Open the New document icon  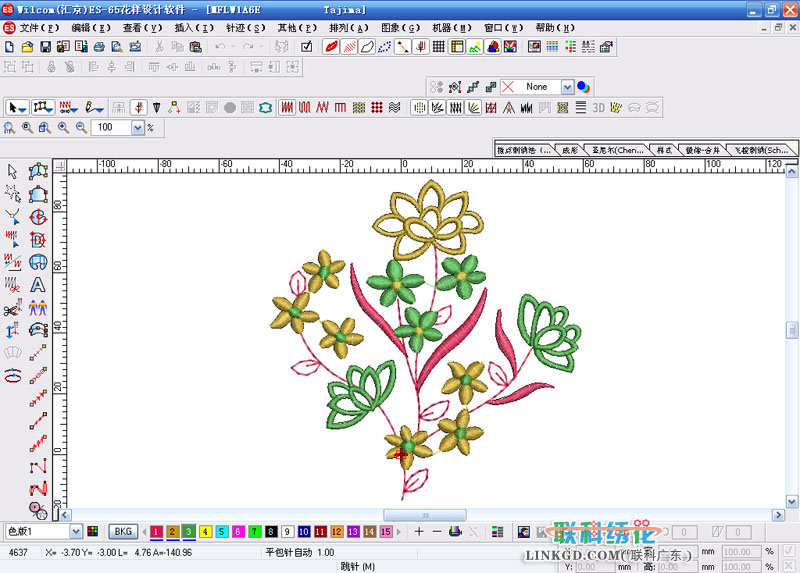9,46
